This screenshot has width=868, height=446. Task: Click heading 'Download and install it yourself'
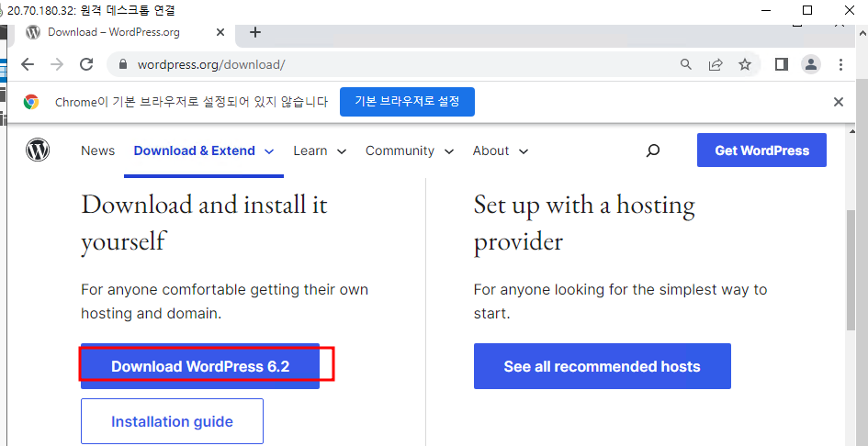coord(204,222)
